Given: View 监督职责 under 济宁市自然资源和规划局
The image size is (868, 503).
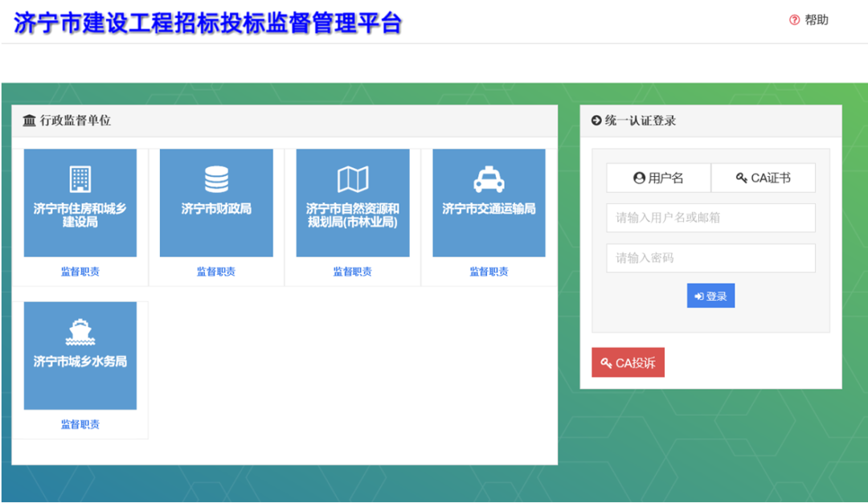Looking at the screenshot, I should 353,272.
